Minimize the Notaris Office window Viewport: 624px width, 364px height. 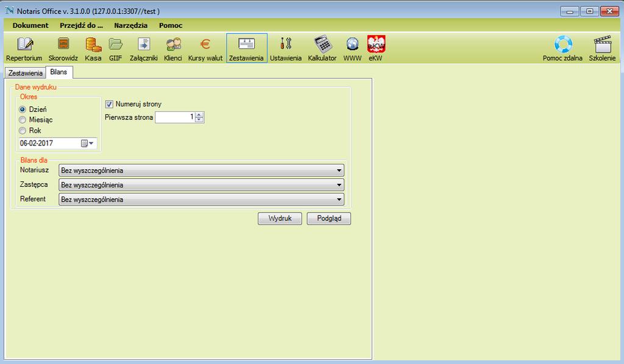[570, 12]
